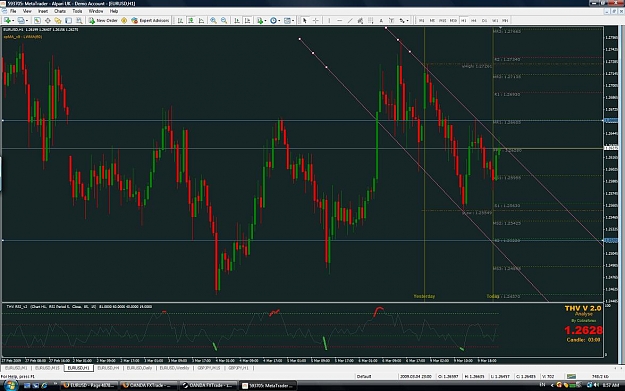The width and height of the screenshot is (625, 391).
Task: Switch timeframe to MN
Action: 505,20
